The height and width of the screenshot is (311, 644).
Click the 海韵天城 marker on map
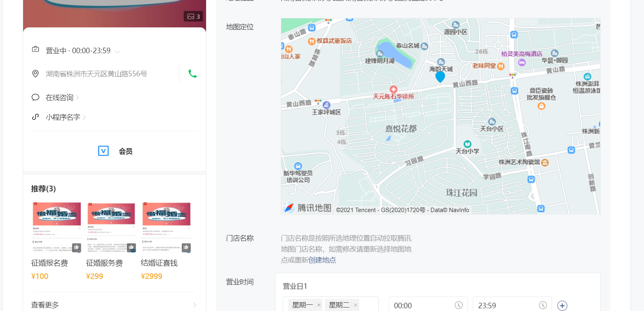click(441, 62)
